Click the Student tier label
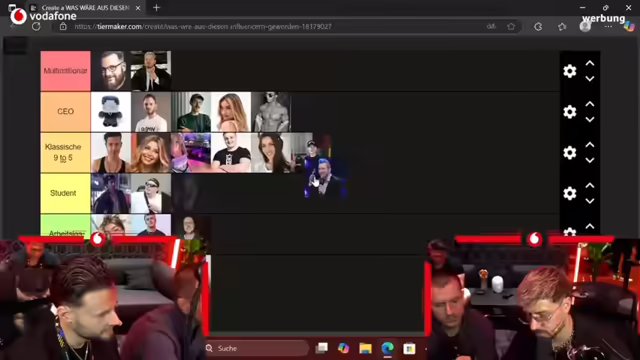Image resolution: width=640 pixels, height=360 pixels. click(65, 193)
